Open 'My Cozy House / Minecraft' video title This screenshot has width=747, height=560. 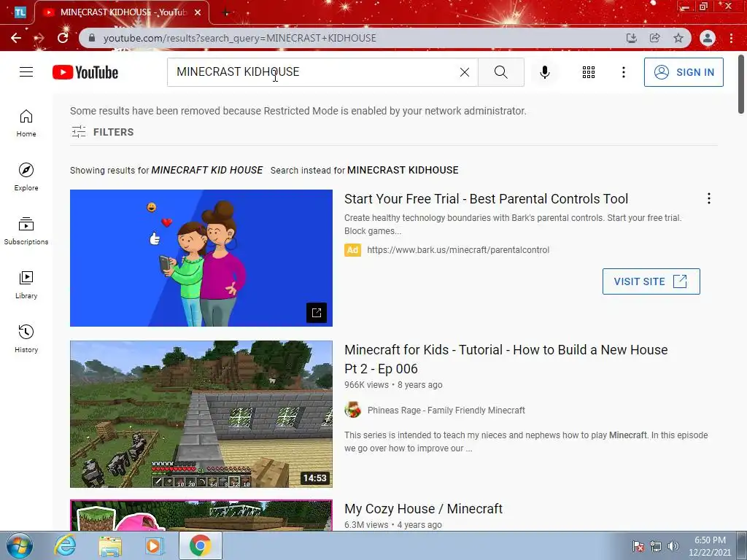[423, 508]
